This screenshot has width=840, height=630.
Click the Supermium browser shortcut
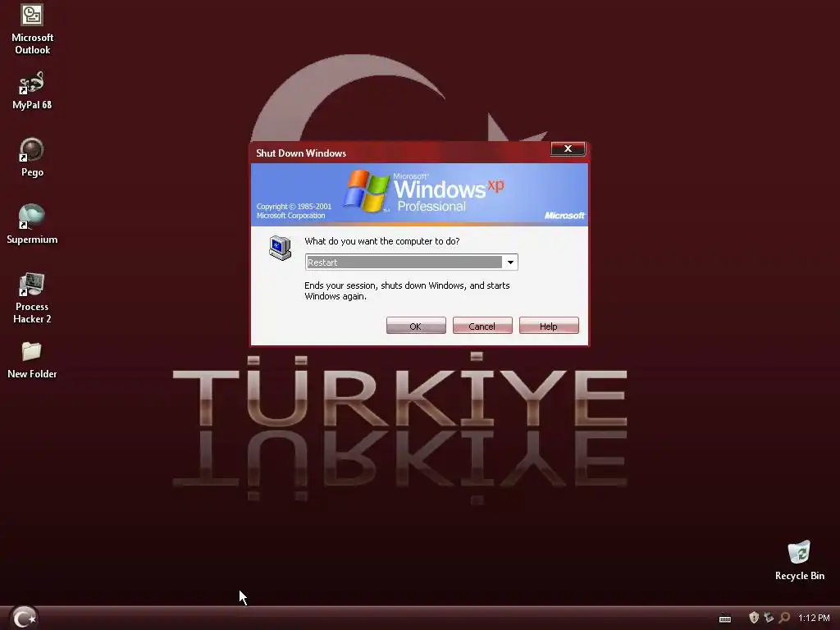(x=32, y=225)
